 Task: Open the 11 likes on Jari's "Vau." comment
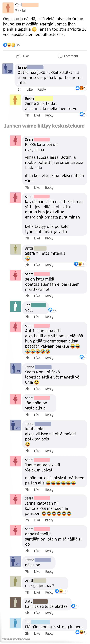[x=52, y=310]
